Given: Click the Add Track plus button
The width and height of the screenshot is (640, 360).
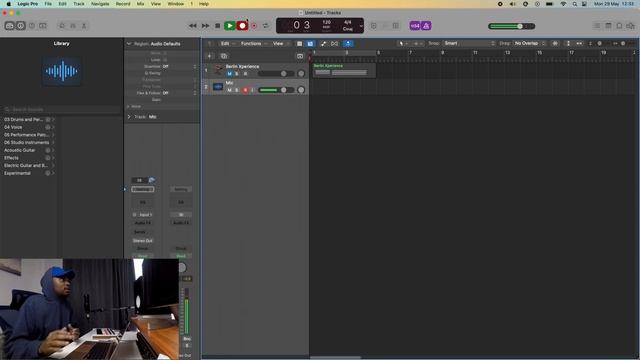Looking at the screenshot, I should (209, 56).
